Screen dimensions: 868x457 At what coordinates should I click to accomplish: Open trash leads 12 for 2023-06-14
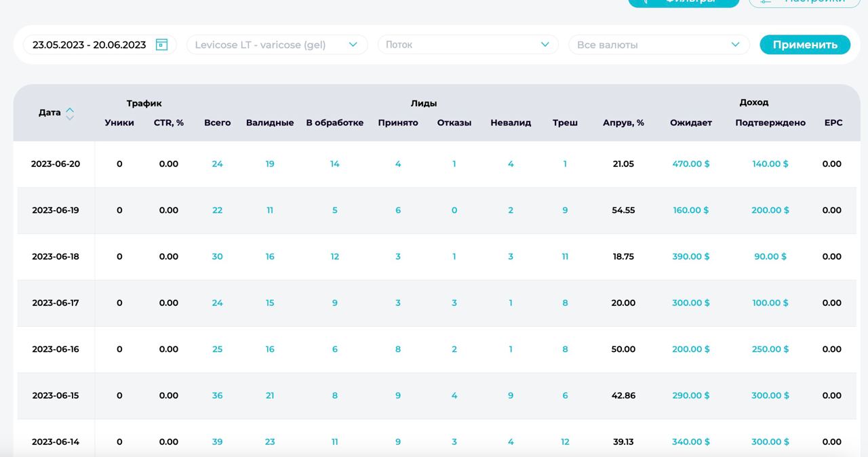click(x=565, y=442)
